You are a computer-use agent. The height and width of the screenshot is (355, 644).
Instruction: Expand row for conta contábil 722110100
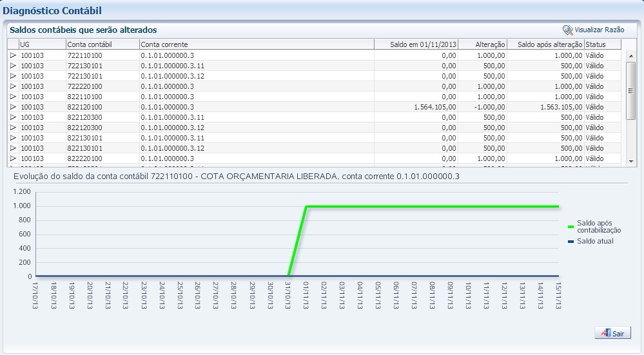[x=13, y=55]
